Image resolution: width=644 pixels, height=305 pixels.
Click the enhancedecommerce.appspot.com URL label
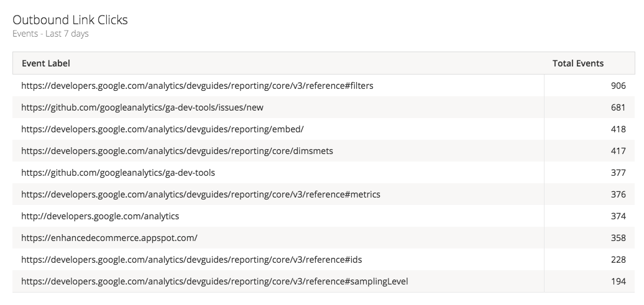109,238
